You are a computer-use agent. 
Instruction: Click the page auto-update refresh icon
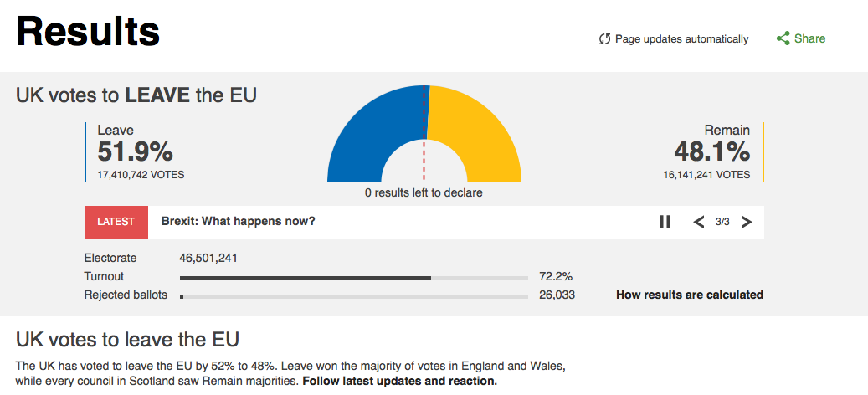pos(604,39)
